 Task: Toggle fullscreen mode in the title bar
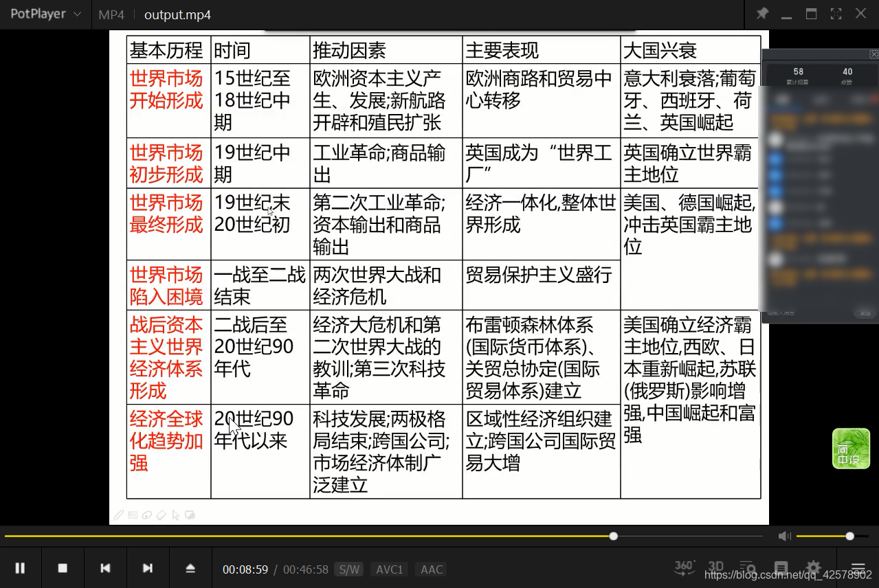coord(836,14)
